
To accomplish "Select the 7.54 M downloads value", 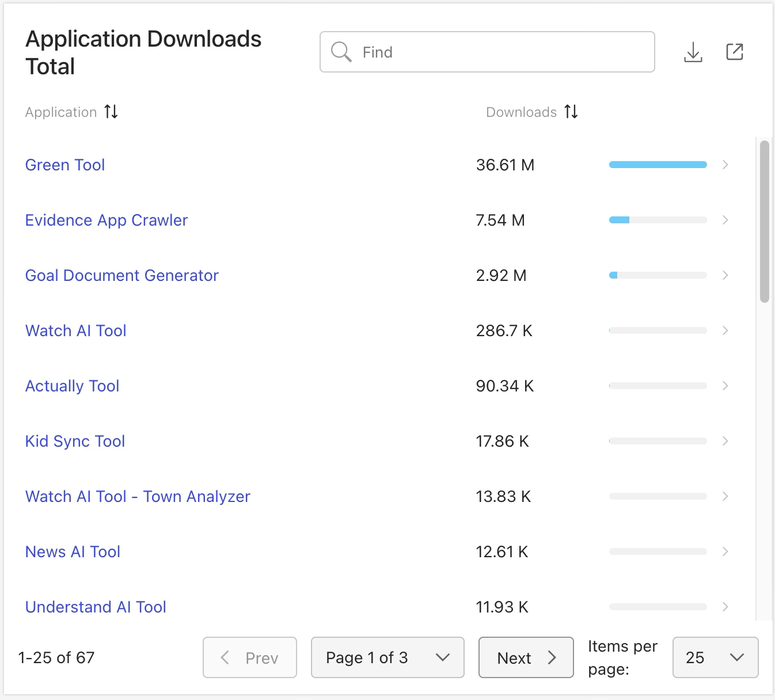I will click(x=500, y=220).
